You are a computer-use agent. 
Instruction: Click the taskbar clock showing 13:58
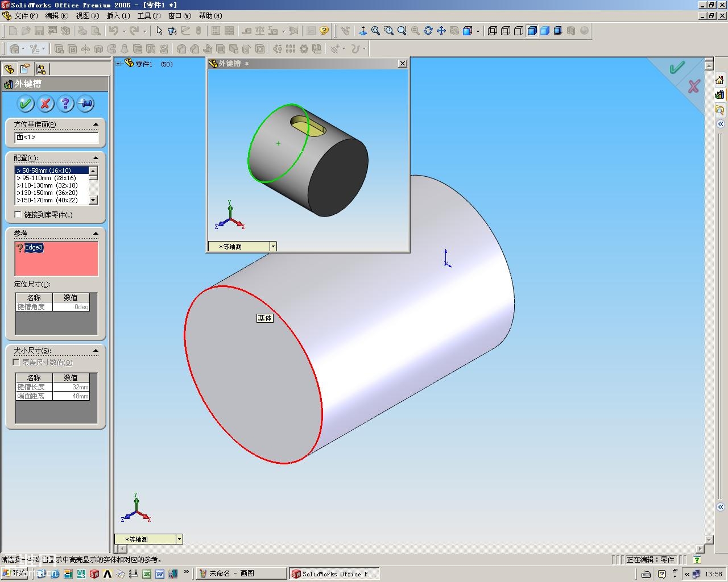(x=713, y=574)
